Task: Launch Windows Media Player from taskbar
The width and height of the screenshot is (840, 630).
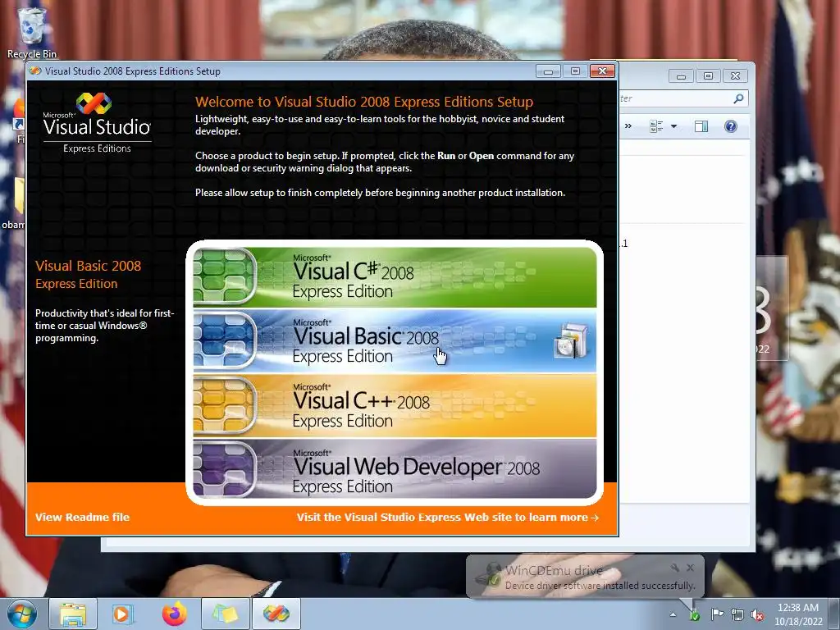Action: 123,614
